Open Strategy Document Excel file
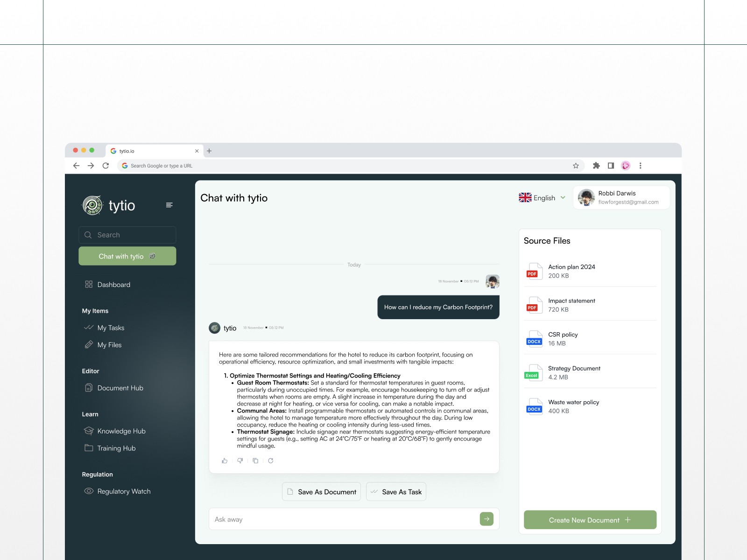 [x=590, y=372]
